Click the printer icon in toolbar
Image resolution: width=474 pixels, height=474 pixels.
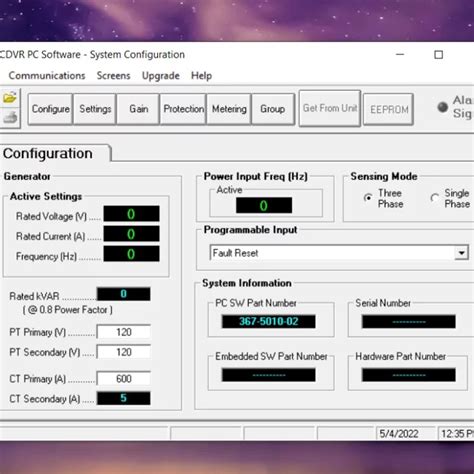click(x=10, y=117)
